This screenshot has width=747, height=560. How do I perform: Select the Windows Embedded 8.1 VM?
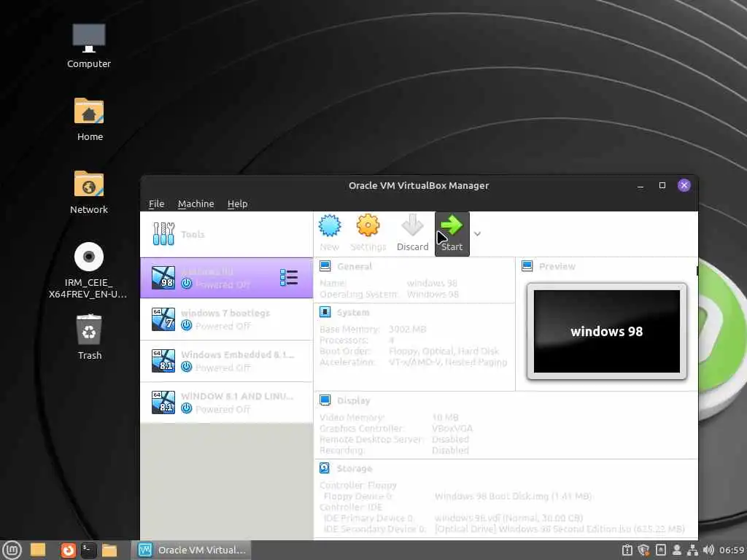tap(226, 361)
